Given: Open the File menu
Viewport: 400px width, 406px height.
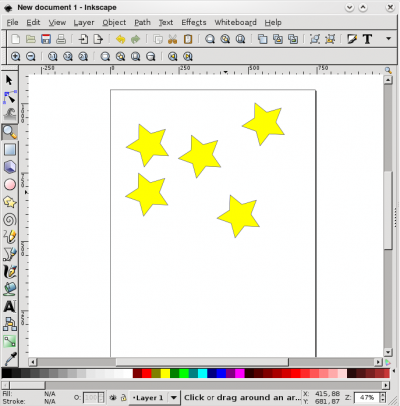Looking at the screenshot, I should [12, 22].
